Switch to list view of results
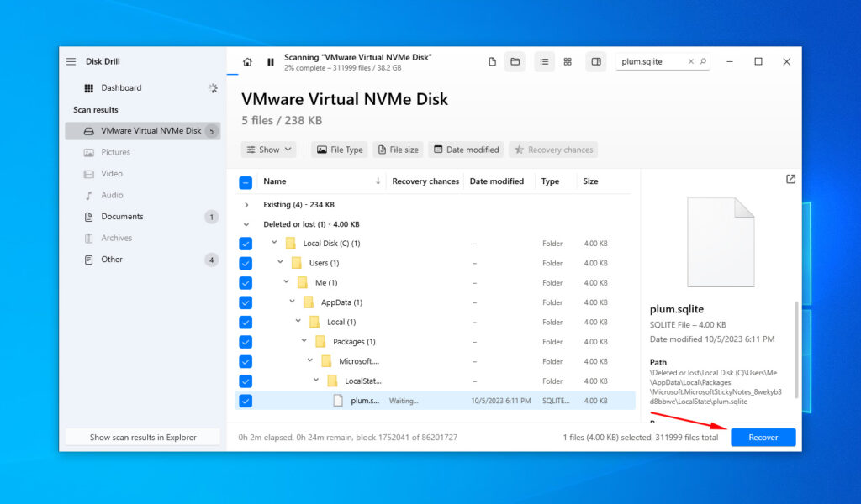The height and width of the screenshot is (504, 861). coord(543,61)
